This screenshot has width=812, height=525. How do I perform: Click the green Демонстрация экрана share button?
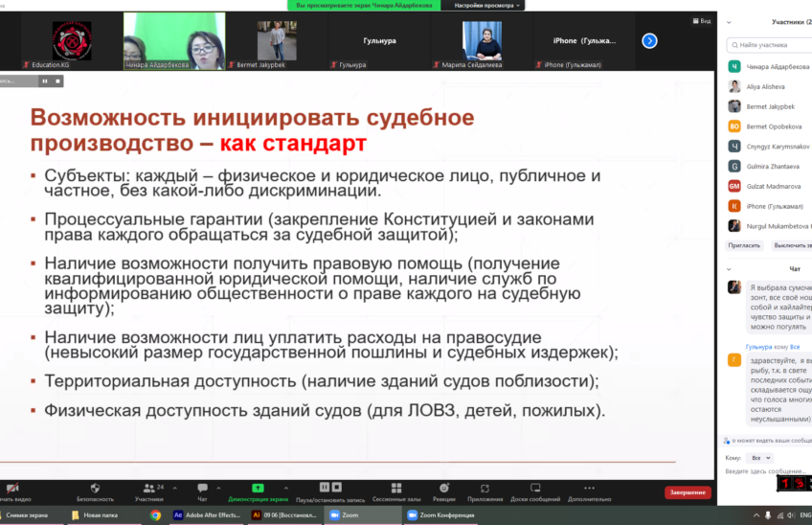click(x=258, y=489)
